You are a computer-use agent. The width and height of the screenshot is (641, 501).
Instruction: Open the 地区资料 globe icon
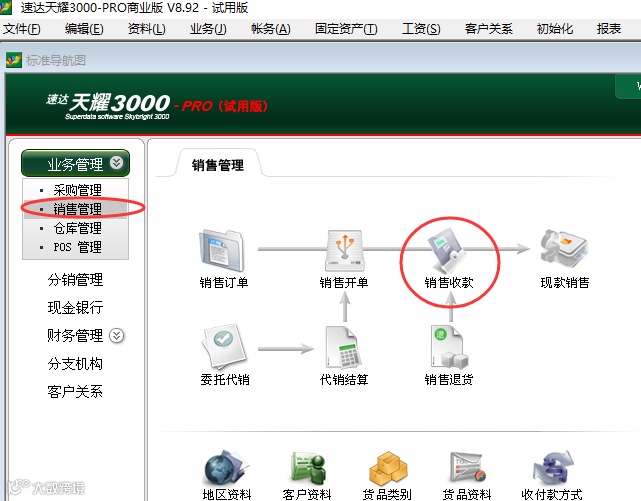[x=226, y=467]
